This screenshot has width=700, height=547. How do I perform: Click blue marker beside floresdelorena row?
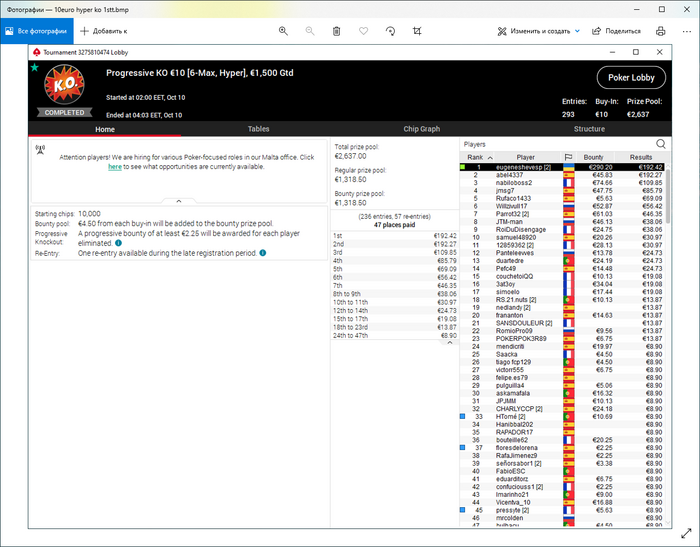(462, 447)
